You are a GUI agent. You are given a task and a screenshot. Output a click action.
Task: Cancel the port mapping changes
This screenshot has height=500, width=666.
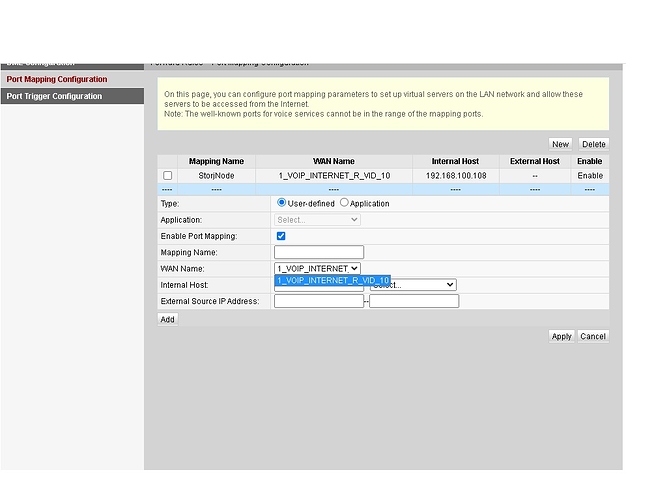tap(593, 336)
